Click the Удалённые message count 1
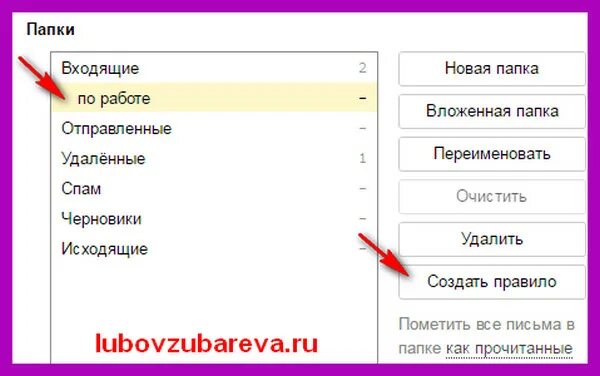This screenshot has width=600, height=376. (x=362, y=158)
